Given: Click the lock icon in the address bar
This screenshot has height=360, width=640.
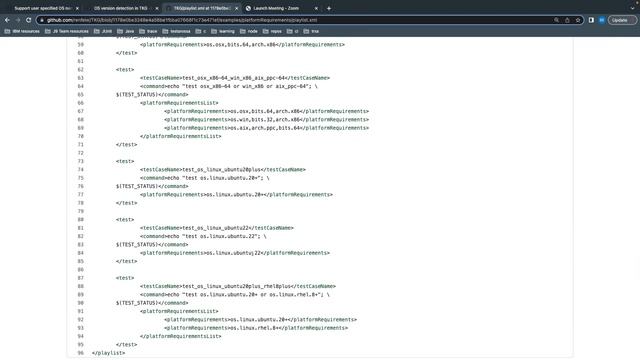Looking at the screenshot, I should coord(42,20).
